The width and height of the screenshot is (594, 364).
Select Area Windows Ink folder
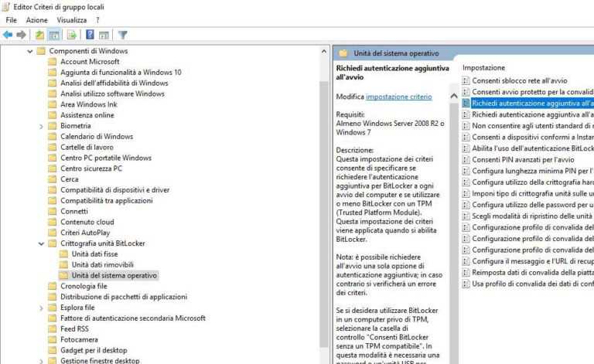click(89, 104)
